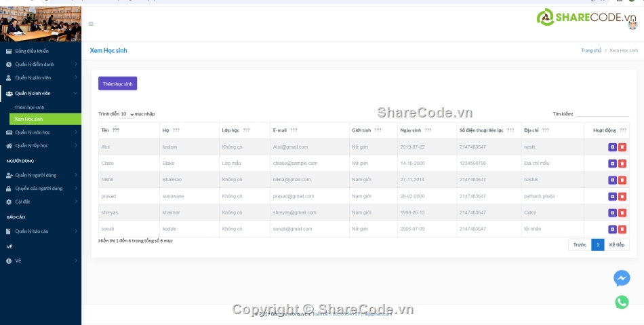This screenshot has width=644, height=325.
Task: Click the Trang chủ breadcrumb link
Action: [x=590, y=51]
